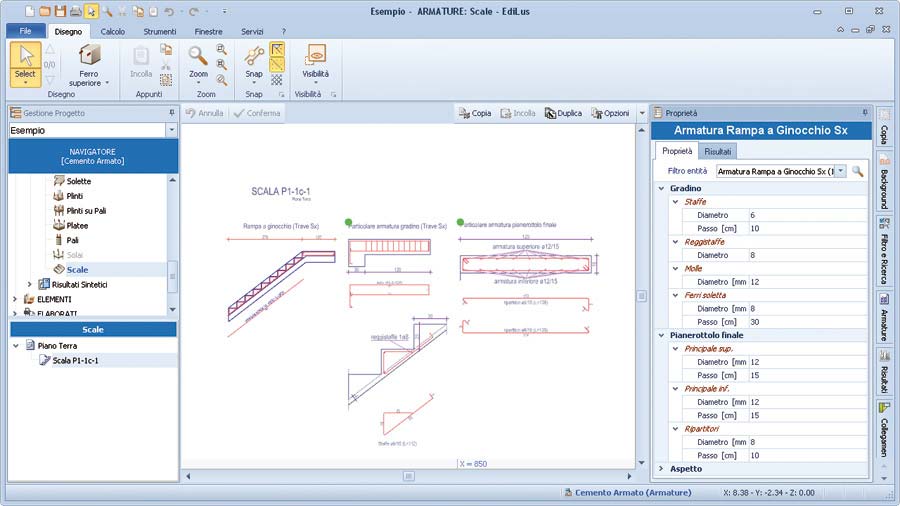Image resolution: width=900 pixels, height=506 pixels.
Task: Pin the Gestione Progetto panel
Action: click(x=172, y=113)
